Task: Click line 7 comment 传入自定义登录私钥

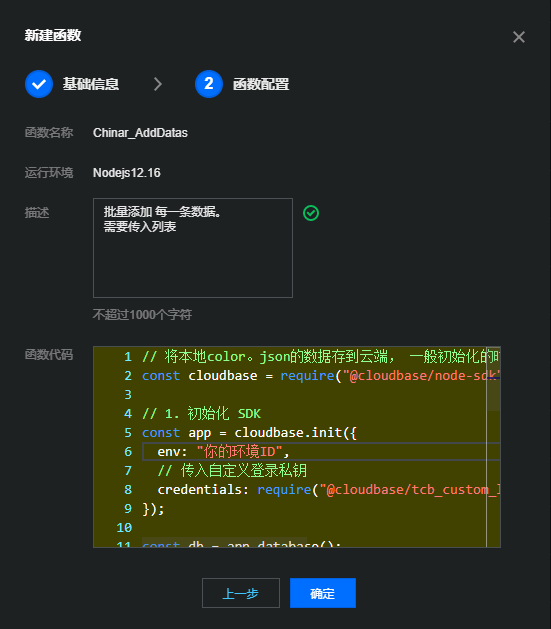Action: (x=232, y=471)
